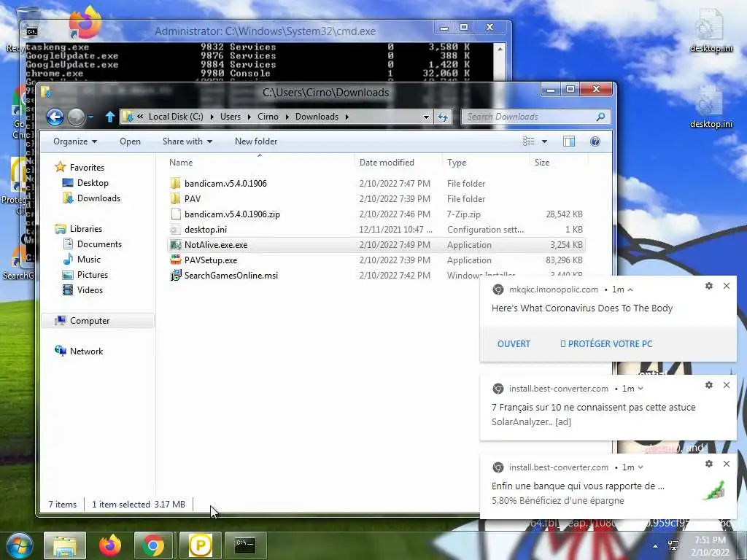Click PROTÉGER VOTRE PC notification button
Screen dimensions: 747x560
(x=606, y=344)
